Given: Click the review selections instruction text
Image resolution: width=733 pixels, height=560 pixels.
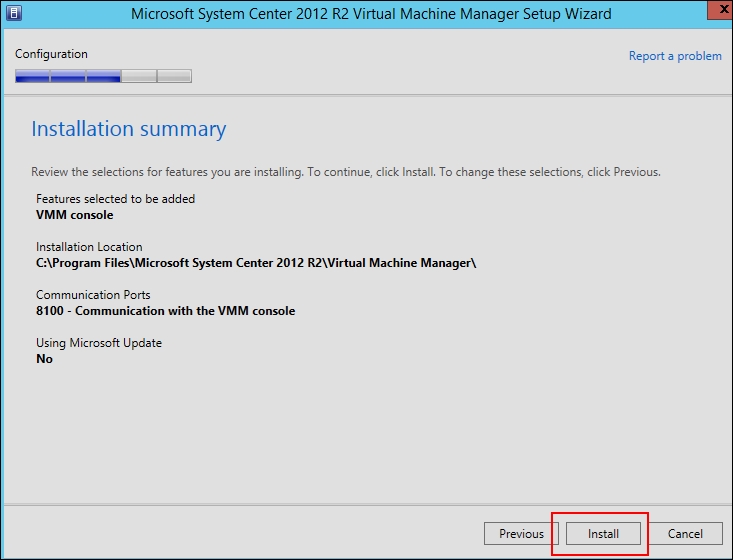Looking at the screenshot, I should (x=346, y=172).
